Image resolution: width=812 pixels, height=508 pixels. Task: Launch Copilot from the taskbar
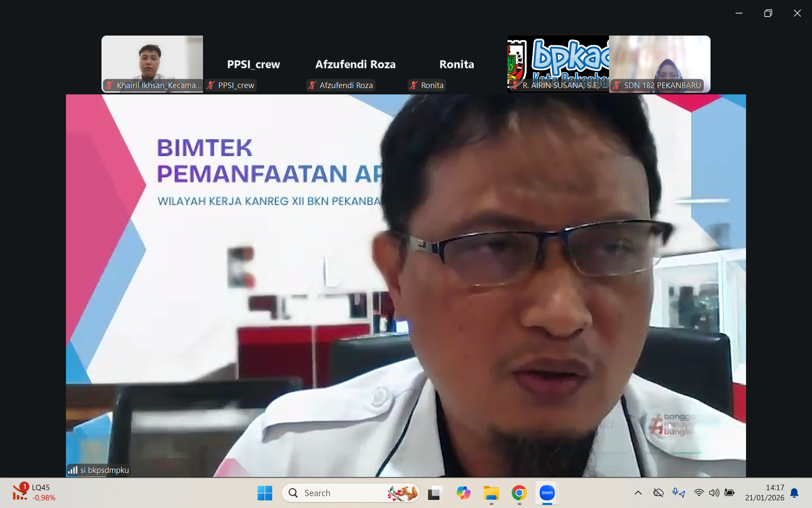[x=463, y=493]
